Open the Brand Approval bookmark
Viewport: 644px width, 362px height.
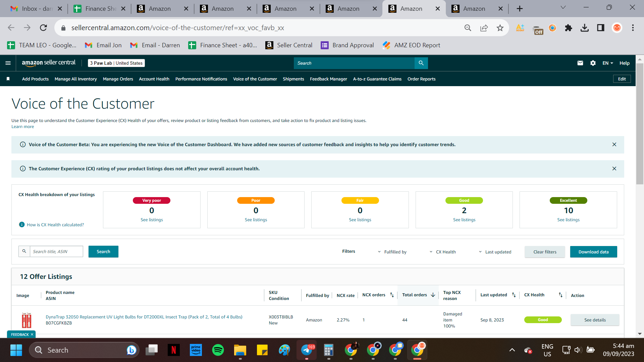[x=347, y=45]
